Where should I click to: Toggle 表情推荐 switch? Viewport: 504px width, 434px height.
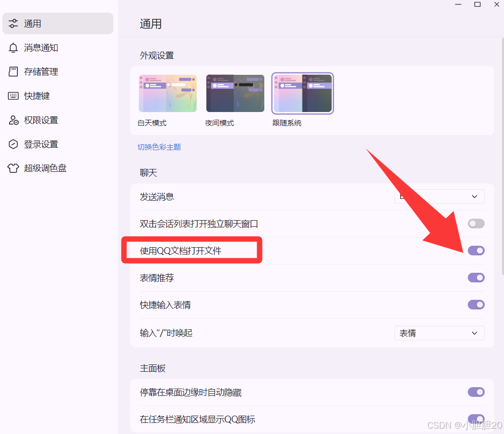coord(476,278)
